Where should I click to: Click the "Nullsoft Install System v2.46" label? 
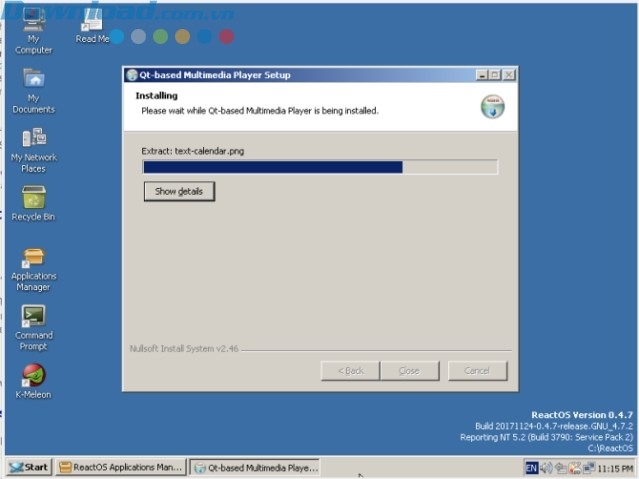[x=184, y=349]
